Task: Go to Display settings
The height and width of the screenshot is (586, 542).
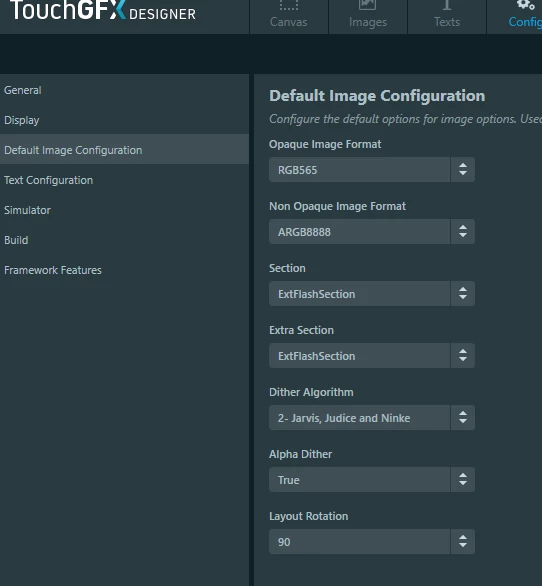Action: [x=124, y=120]
